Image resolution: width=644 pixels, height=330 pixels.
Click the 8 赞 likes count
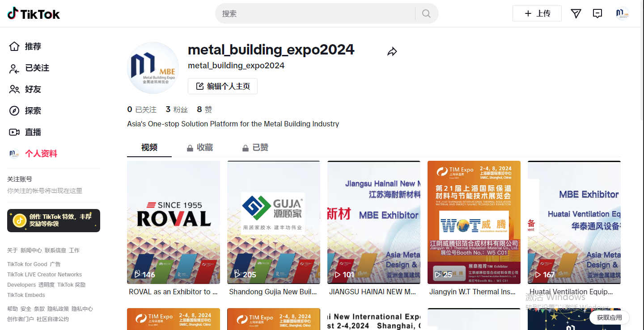tap(204, 109)
